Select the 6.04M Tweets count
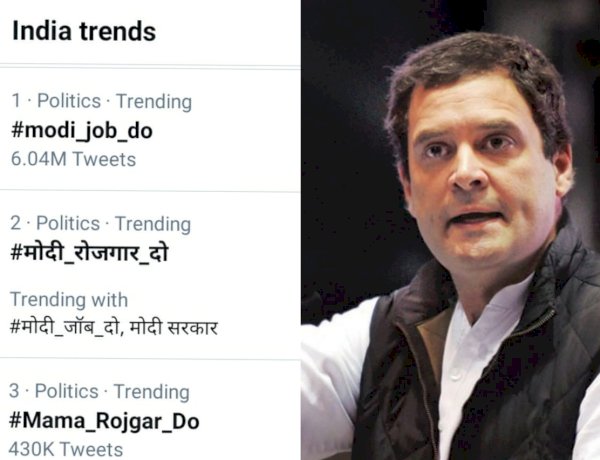600x460 pixels. point(73,159)
